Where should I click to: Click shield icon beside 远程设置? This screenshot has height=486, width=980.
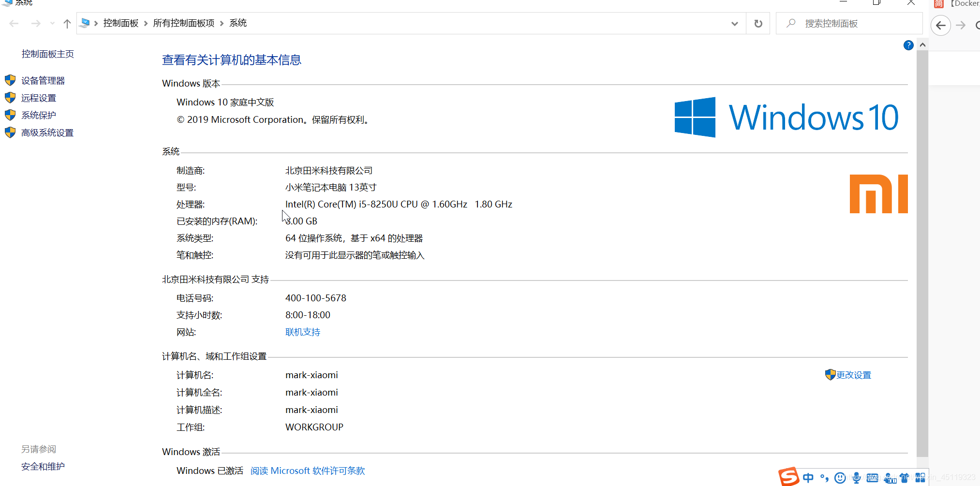click(10, 98)
